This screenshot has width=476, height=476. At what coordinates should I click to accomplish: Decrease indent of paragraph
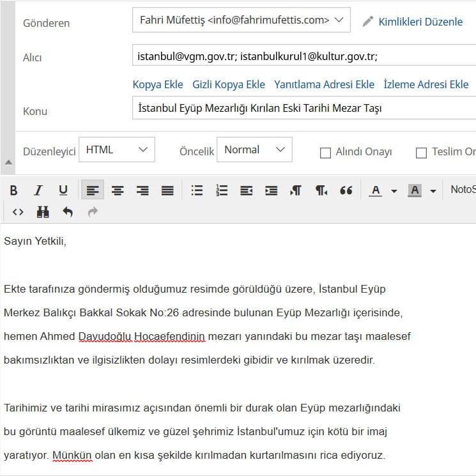click(246, 190)
